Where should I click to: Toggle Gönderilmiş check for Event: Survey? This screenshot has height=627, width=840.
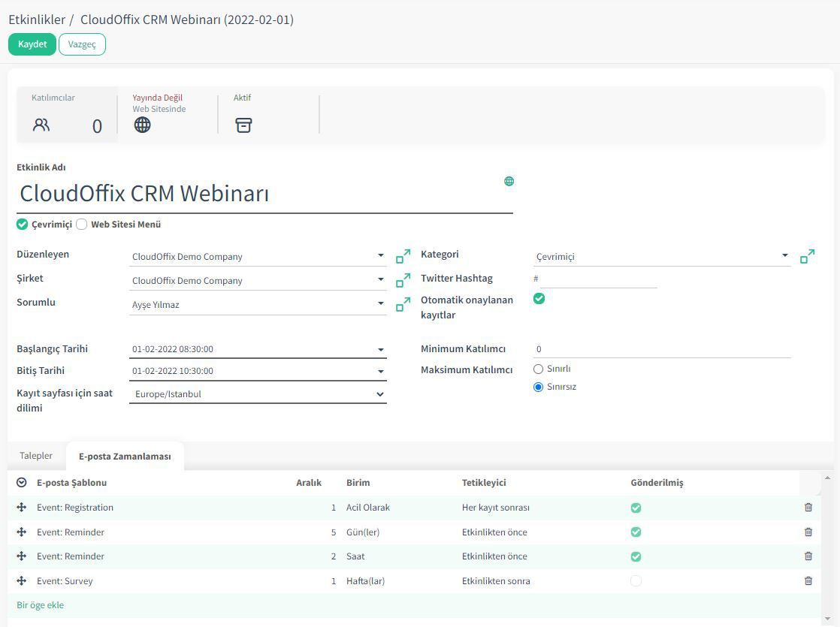[636, 580]
